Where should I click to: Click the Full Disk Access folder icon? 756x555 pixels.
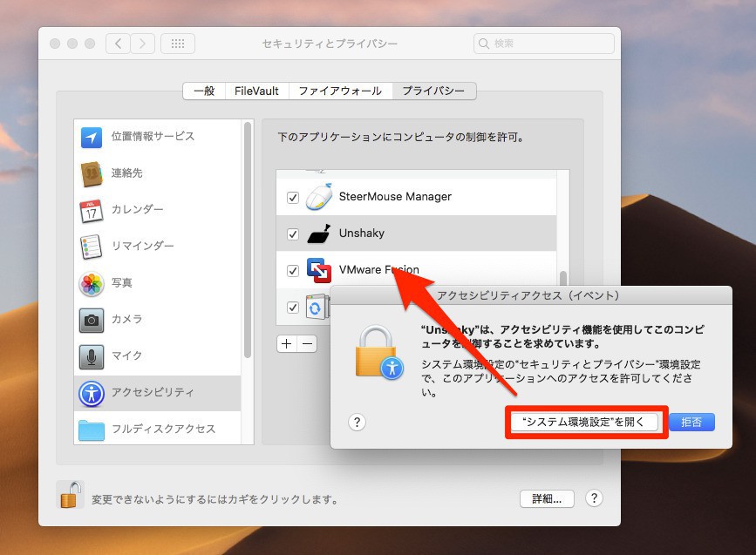click(x=92, y=430)
